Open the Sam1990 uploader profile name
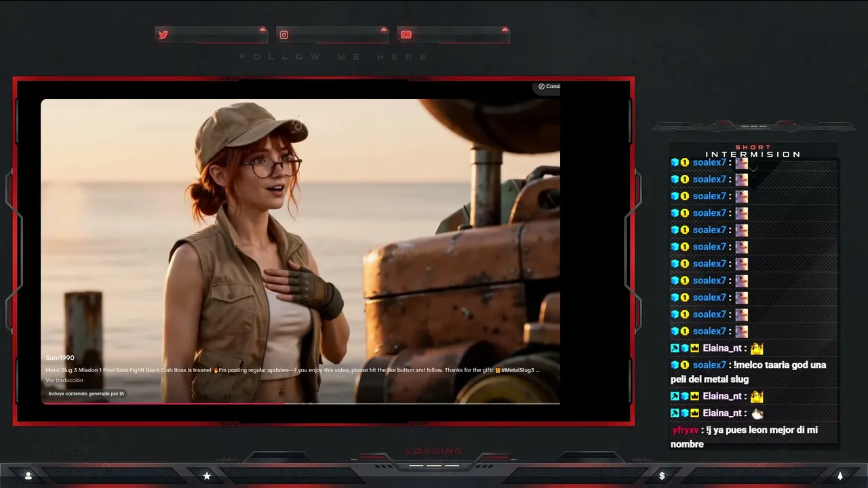Image resolution: width=868 pixels, height=488 pixels. (x=60, y=358)
